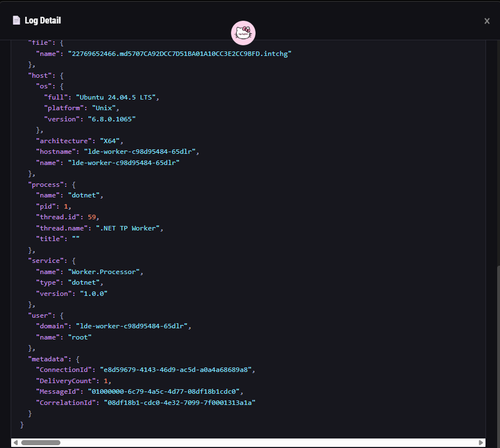Select the service type value "dotnet"
500x448 pixels.
tap(84, 283)
